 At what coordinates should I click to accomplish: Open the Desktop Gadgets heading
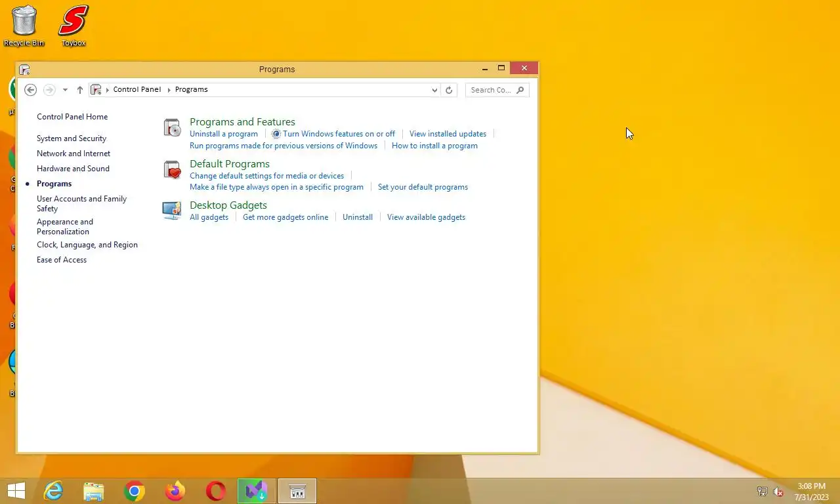(228, 205)
